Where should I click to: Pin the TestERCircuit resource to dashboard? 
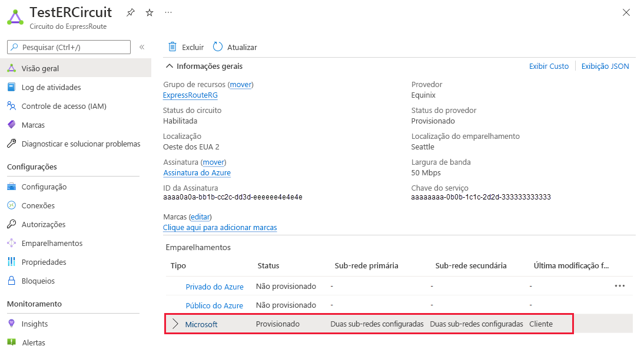131,12
